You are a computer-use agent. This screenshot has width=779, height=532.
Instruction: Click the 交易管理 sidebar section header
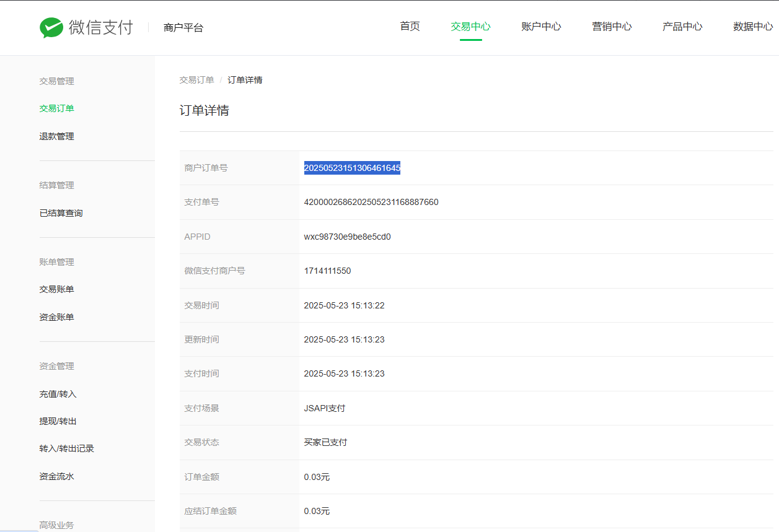(x=57, y=81)
